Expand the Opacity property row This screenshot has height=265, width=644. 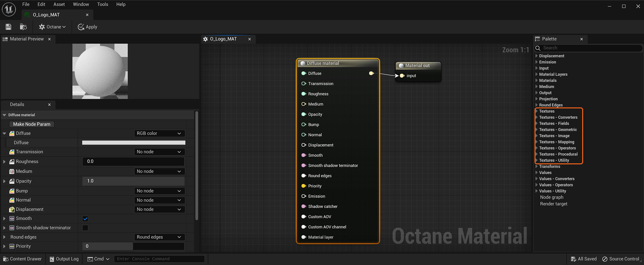click(x=4, y=181)
